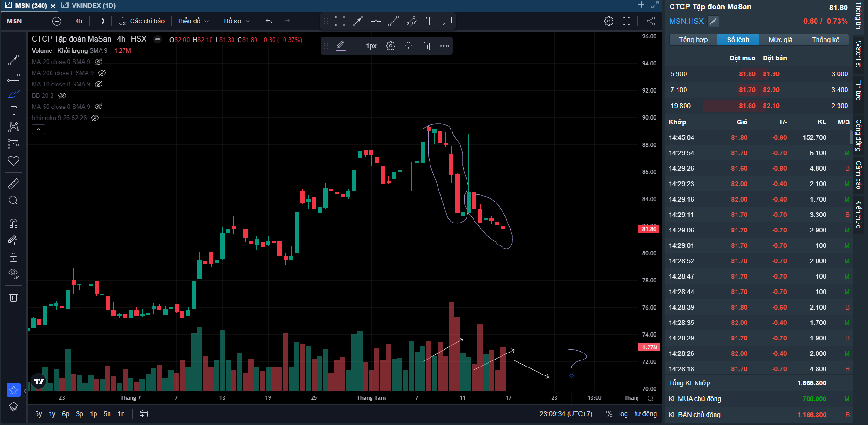Add a symbol to compare

[x=57, y=21]
